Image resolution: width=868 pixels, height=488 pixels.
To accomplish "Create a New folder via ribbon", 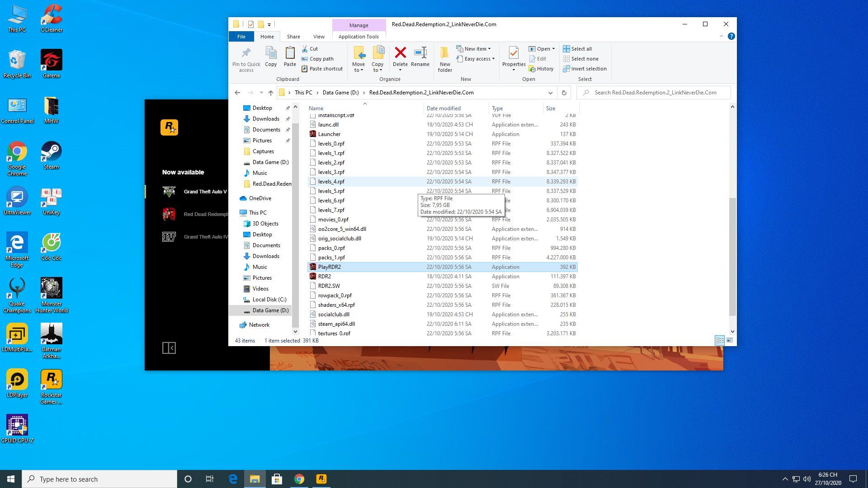I will [x=445, y=59].
